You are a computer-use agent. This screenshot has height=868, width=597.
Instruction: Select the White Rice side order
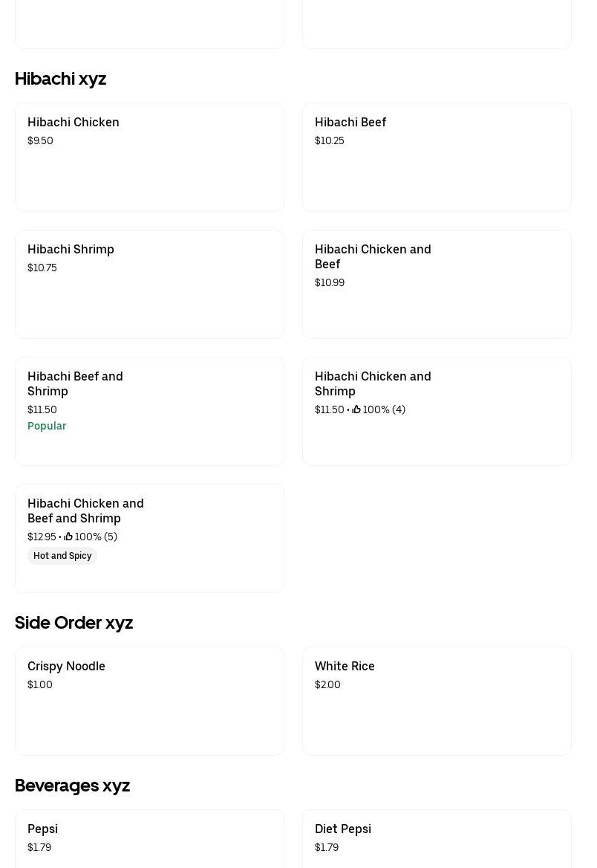pos(437,701)
